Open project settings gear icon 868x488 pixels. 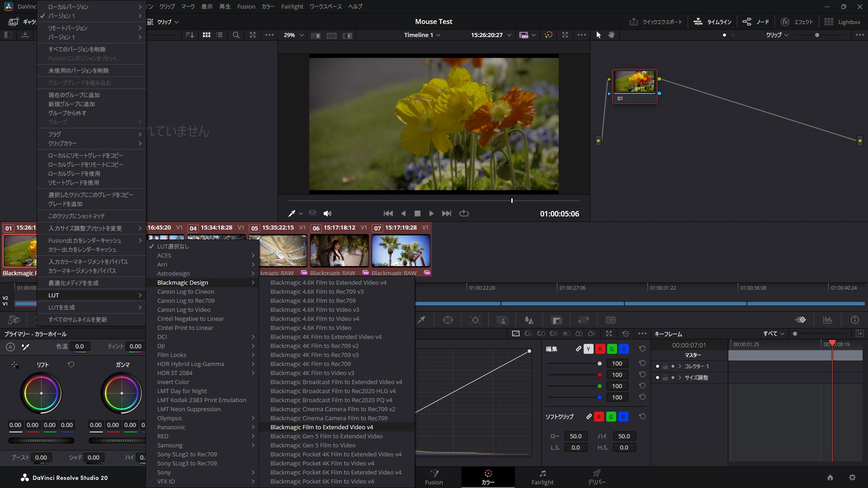tap(852, 478)
